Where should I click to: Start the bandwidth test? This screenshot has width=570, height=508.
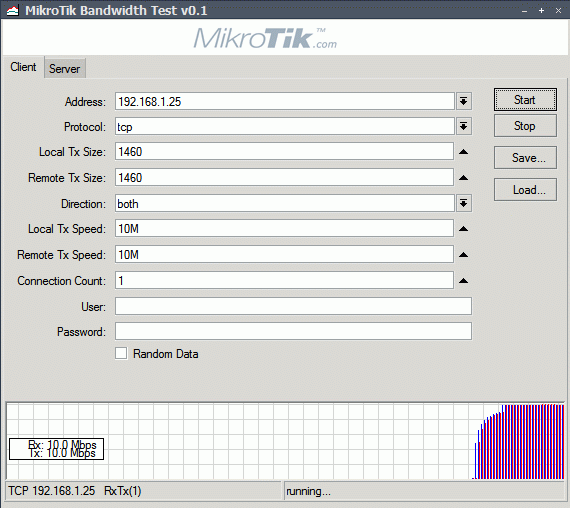point(525,100)
